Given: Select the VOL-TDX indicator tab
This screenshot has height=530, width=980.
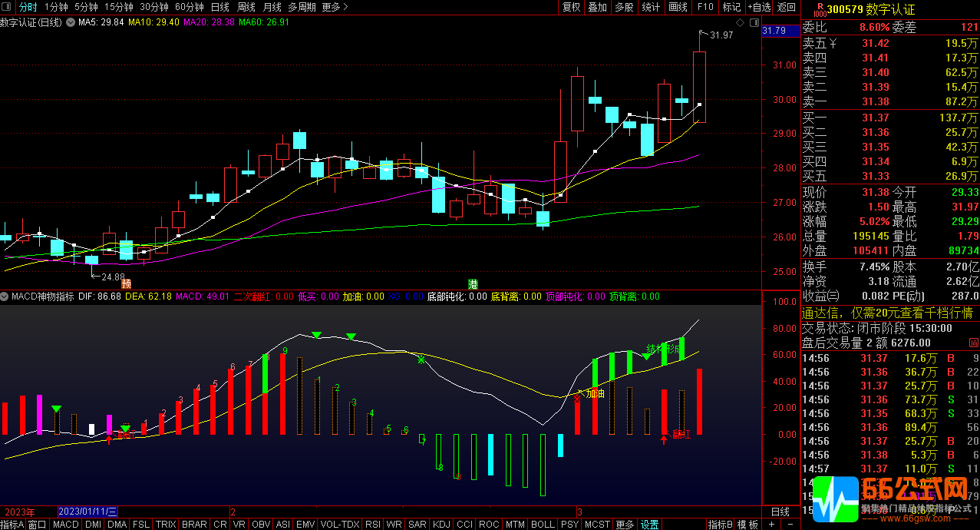Looking at the screenshot, I should point(339,525).
